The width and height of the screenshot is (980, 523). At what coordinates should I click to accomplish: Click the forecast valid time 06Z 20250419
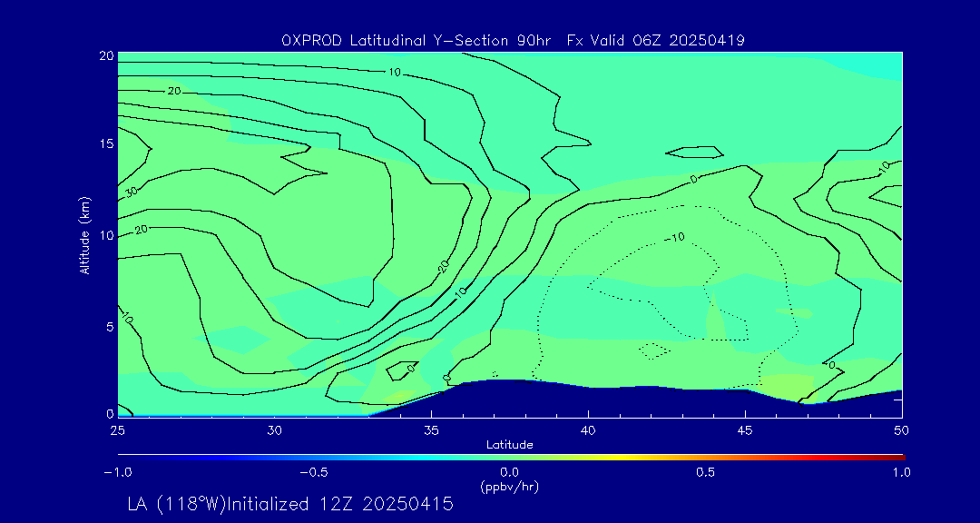[687, 41]
